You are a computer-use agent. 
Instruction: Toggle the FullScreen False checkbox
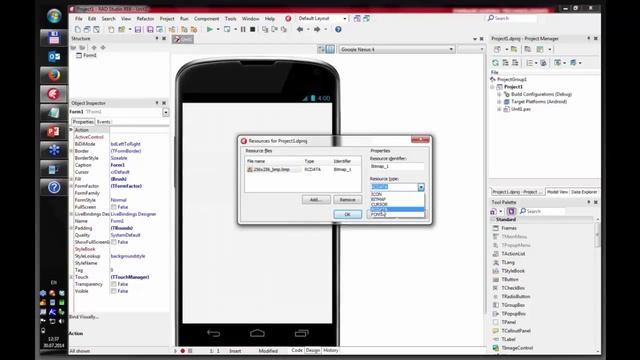click(114, 207)
